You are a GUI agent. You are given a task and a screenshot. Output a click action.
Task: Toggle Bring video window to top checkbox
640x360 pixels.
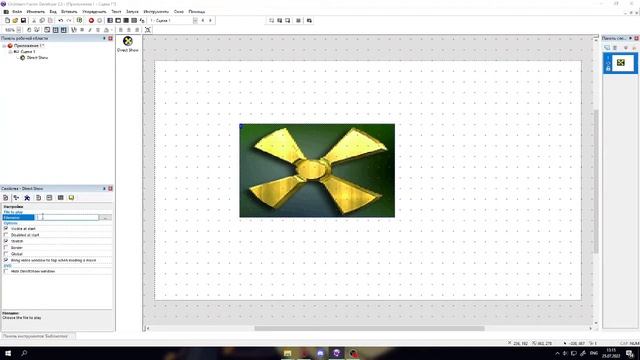point(6,260)
